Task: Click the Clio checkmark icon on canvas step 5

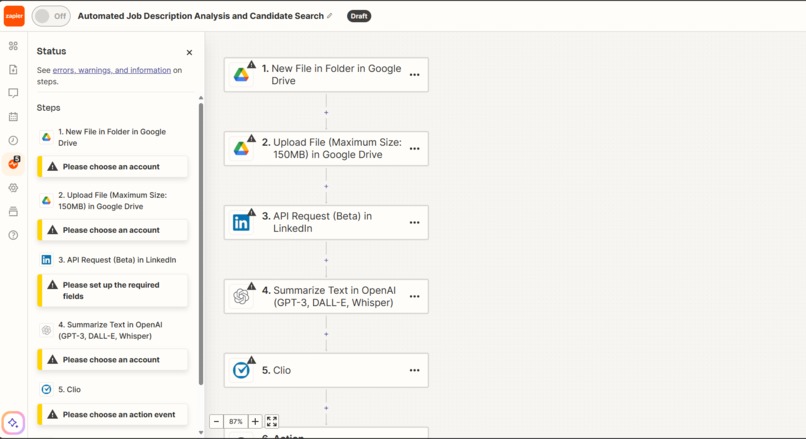Action: click(241, 370)
